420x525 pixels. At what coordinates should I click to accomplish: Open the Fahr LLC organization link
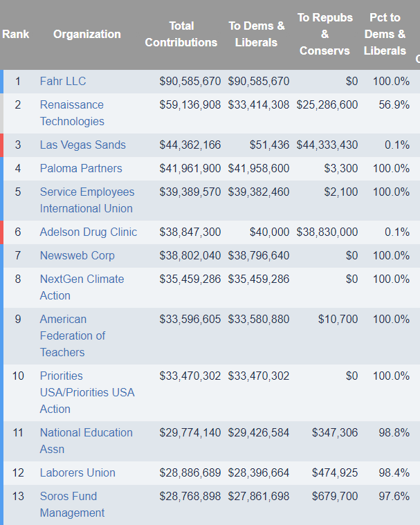63,81
